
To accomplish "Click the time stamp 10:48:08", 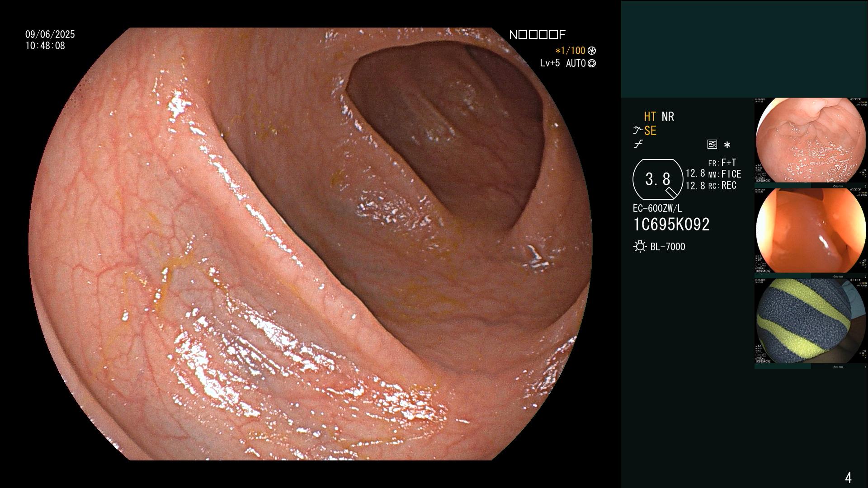I will coord(45,46).
